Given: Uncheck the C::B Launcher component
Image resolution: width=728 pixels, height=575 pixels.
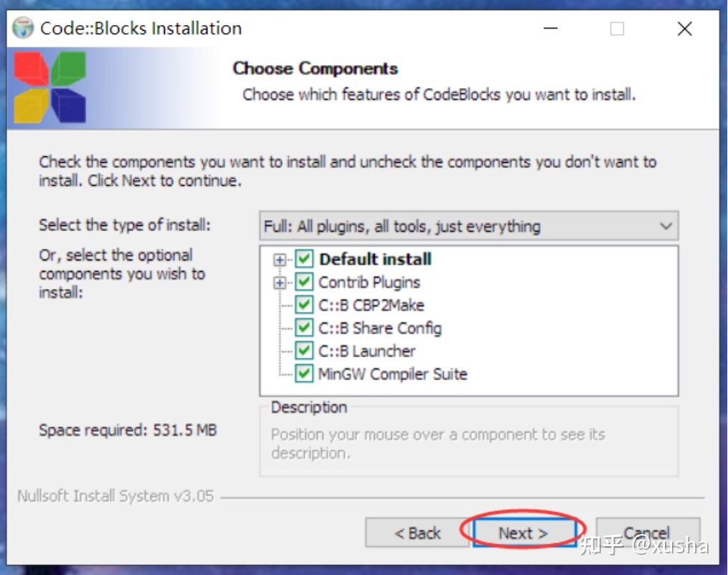Looking at the screenshot, I should (x=305, y=351).
